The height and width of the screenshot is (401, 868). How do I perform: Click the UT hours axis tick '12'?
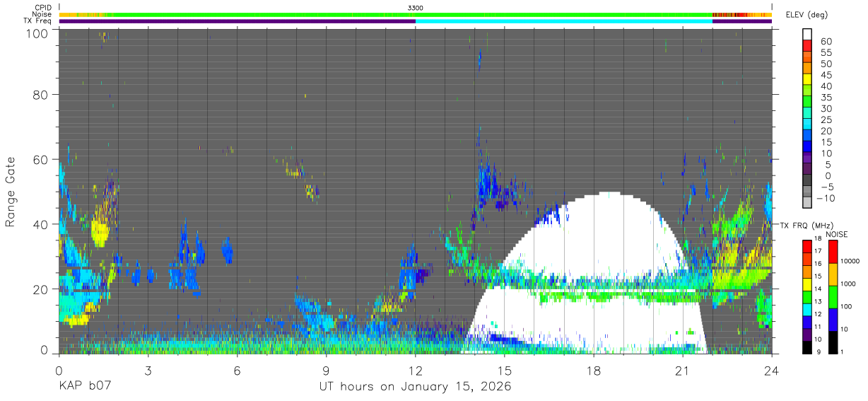coord(416,370)
